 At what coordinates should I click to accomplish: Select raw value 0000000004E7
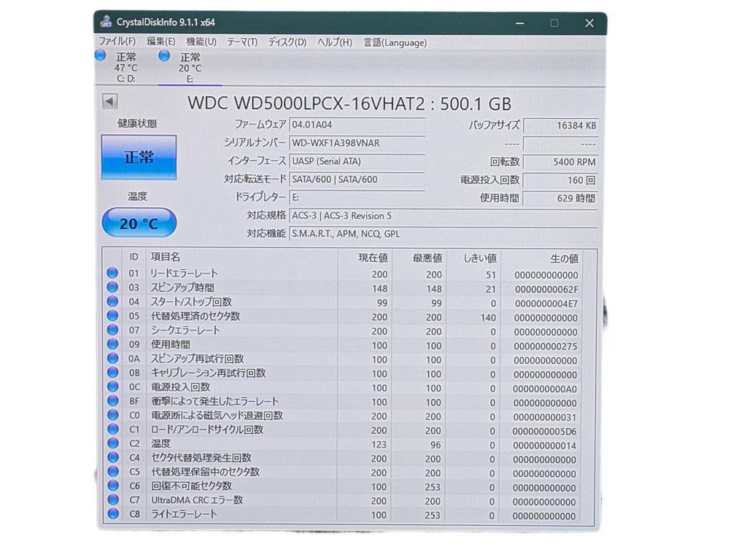tap(546, 303)
